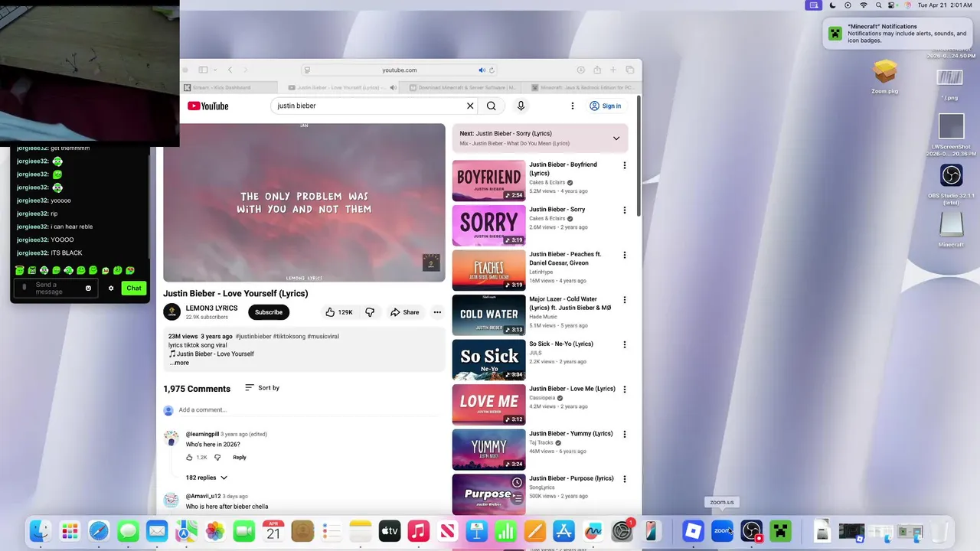Subscribe to LEMON3 LYRICS
Screen dimensions: 980x551
(269, 312)
